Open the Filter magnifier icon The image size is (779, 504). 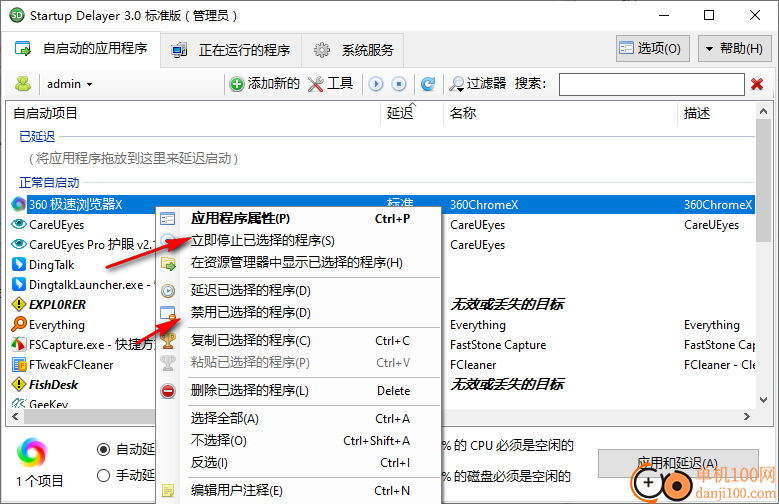(x=457, y=84)
